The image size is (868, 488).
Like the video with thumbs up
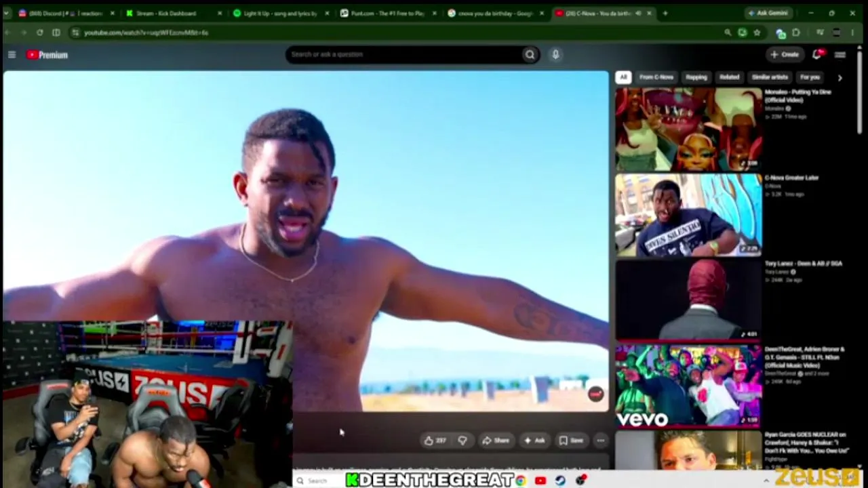[435, 441]
